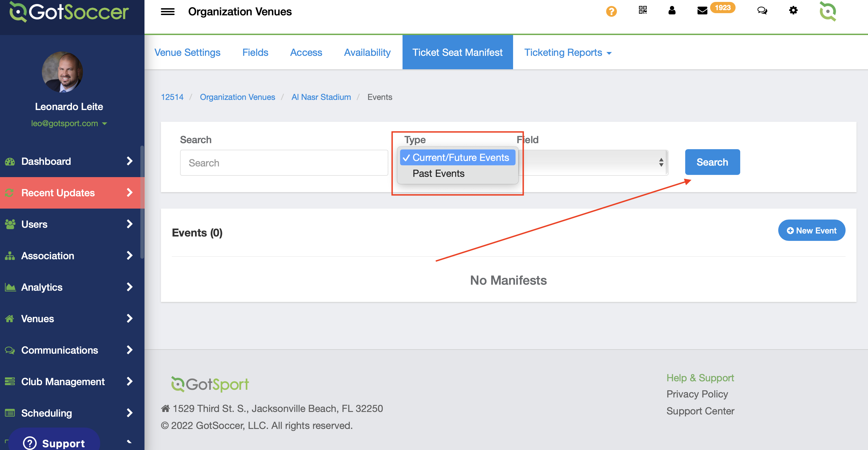Viewport: 868px width, 450px height.
Task: Open the help question mark icon
Action: [612, 11]
